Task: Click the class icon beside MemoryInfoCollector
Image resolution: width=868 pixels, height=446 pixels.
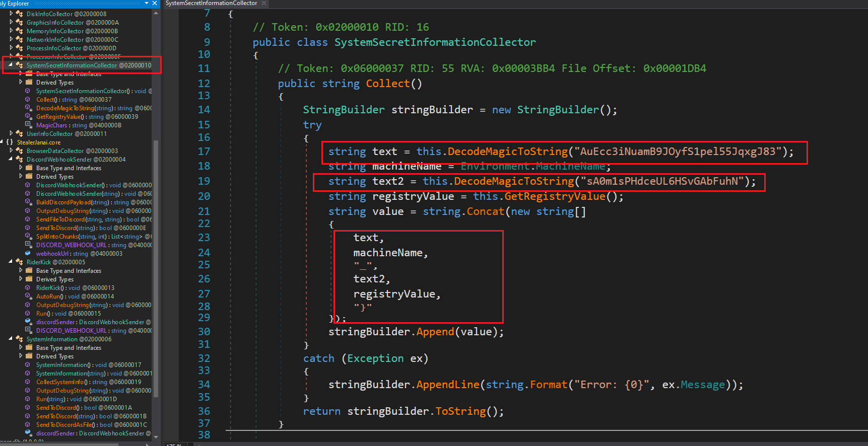Action: tap(19, 31)
